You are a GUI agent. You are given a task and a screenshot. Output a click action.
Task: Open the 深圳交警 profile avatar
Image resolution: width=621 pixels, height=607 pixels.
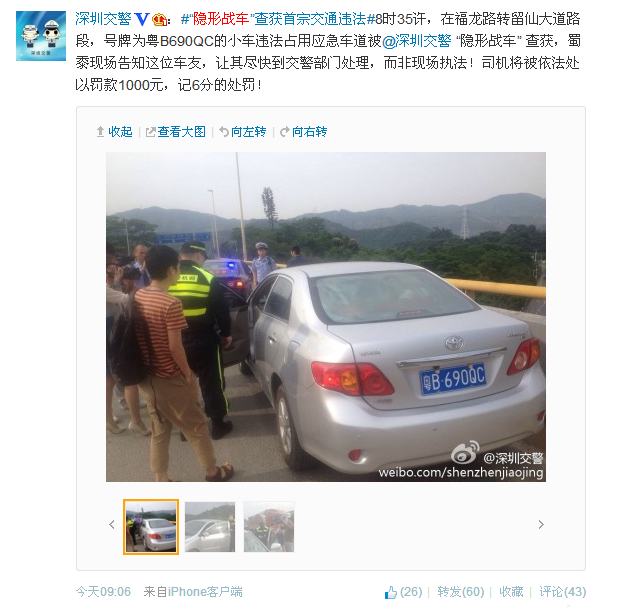[41, 36]
